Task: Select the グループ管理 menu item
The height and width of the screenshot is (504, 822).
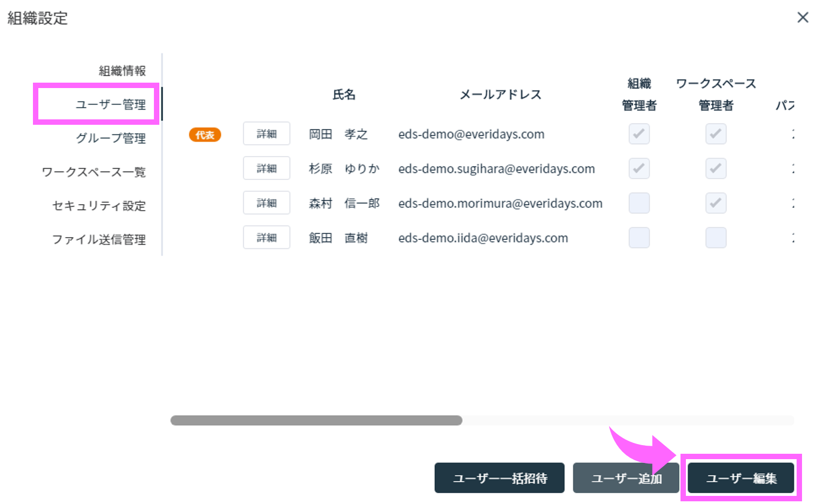Action: point(111,138)
